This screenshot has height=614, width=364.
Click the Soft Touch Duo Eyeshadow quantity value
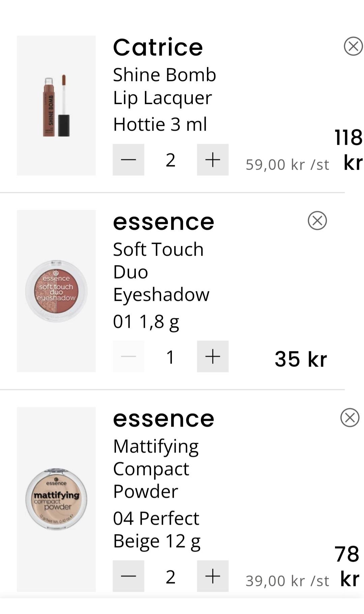click(171, 357)
